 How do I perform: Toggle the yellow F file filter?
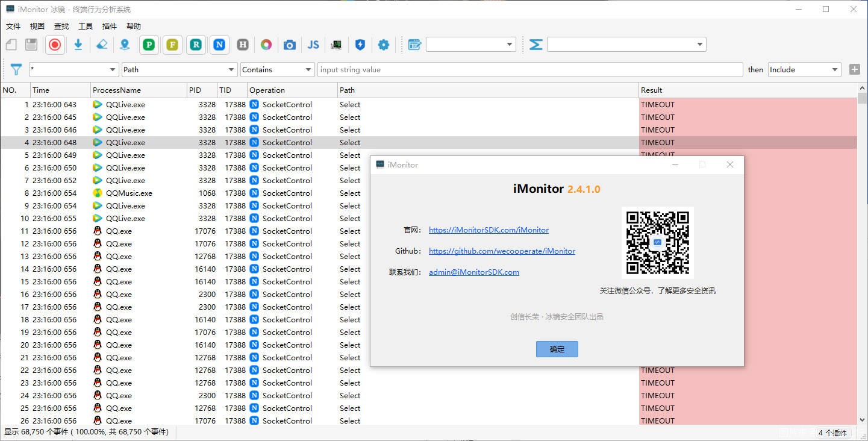click(173, 45)
